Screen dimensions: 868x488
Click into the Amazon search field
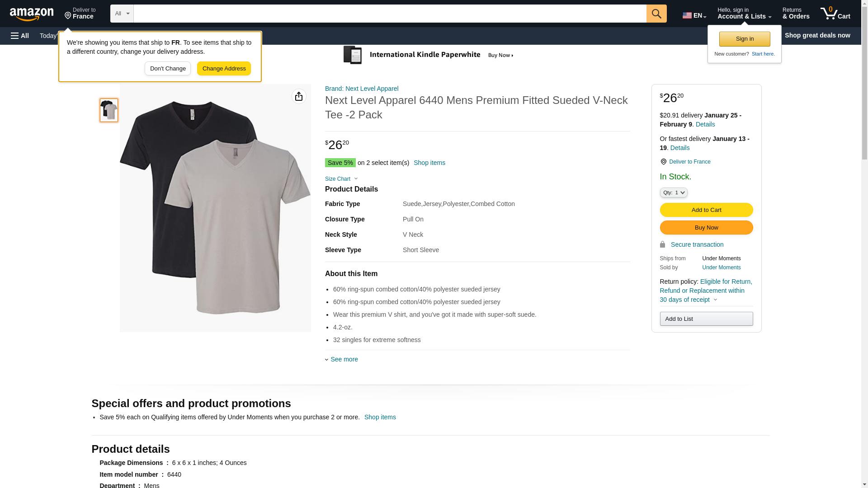pyautogui.click(x=390, y=14)
